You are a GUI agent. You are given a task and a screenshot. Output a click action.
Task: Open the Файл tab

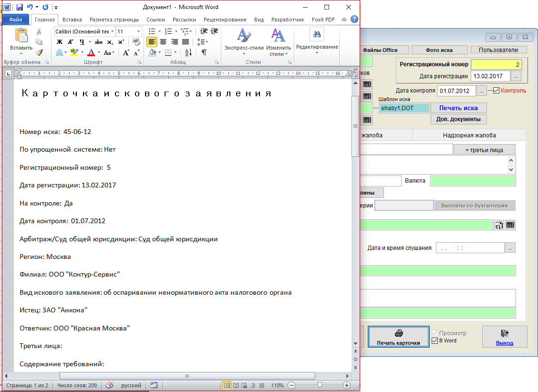click(16, 20)
